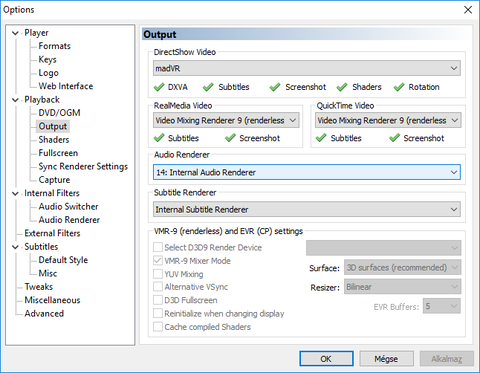Enable the D3D Fullscreen checkbox

coord(158,300)
